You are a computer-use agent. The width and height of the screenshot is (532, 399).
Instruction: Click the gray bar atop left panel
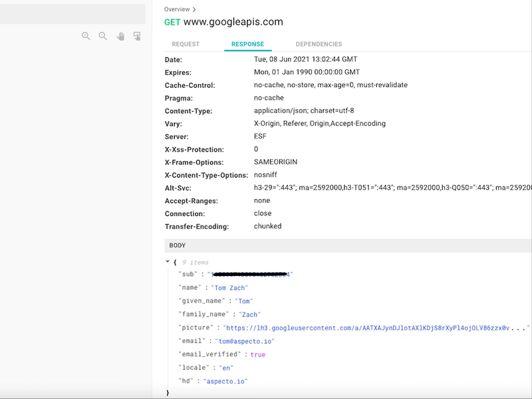(72, 14)
